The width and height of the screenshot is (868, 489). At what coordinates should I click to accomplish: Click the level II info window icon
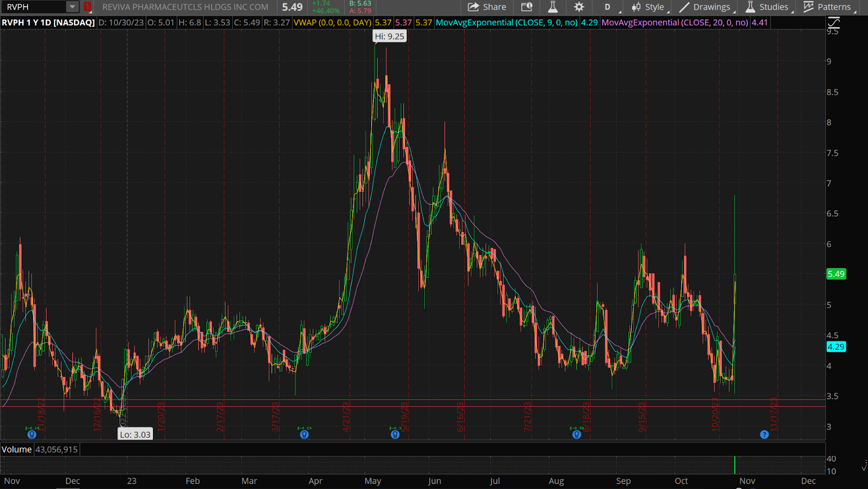[x=526, y=7]
